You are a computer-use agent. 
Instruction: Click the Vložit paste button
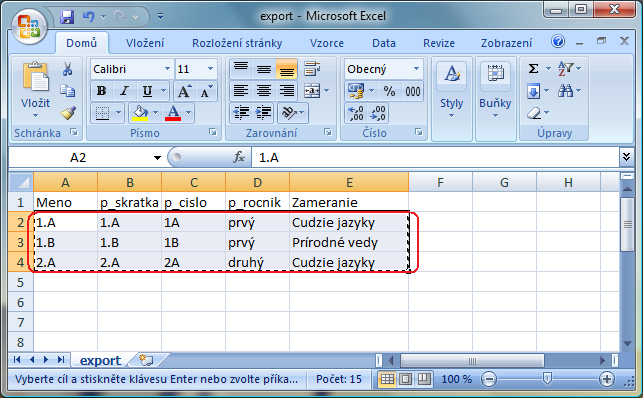click(36, 89)
